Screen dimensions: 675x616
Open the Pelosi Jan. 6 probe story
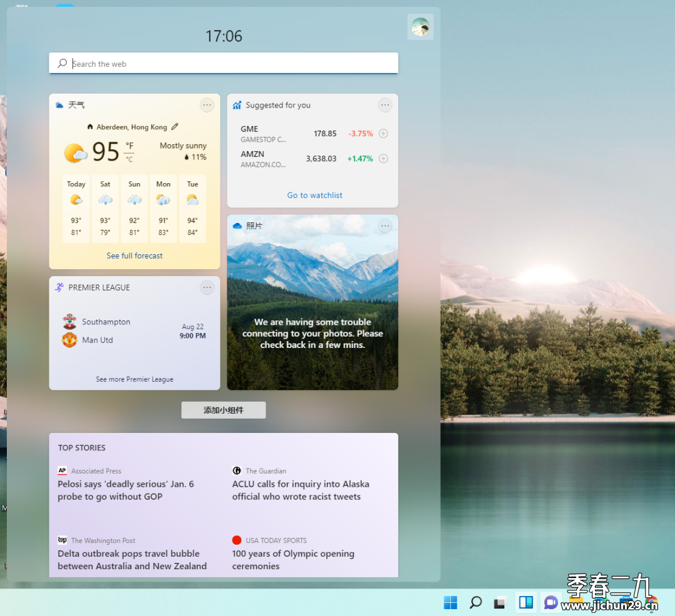126,490
